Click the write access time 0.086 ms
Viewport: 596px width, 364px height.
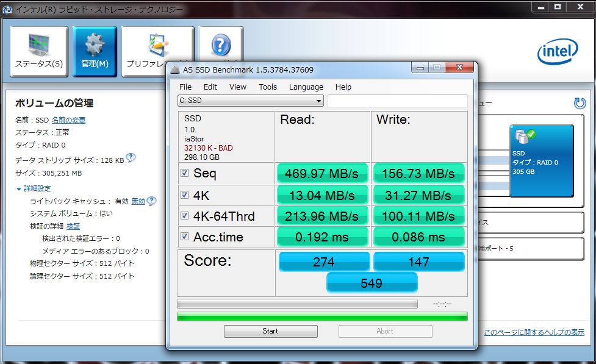coord(418,237)
